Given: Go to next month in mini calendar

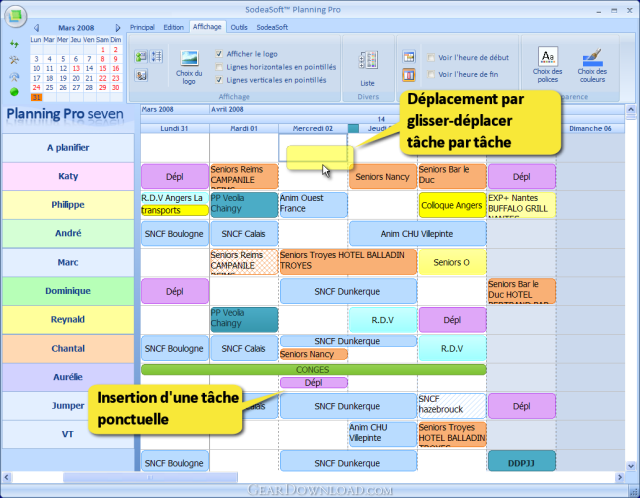Looking at the screenshot, I should [118, 28].
